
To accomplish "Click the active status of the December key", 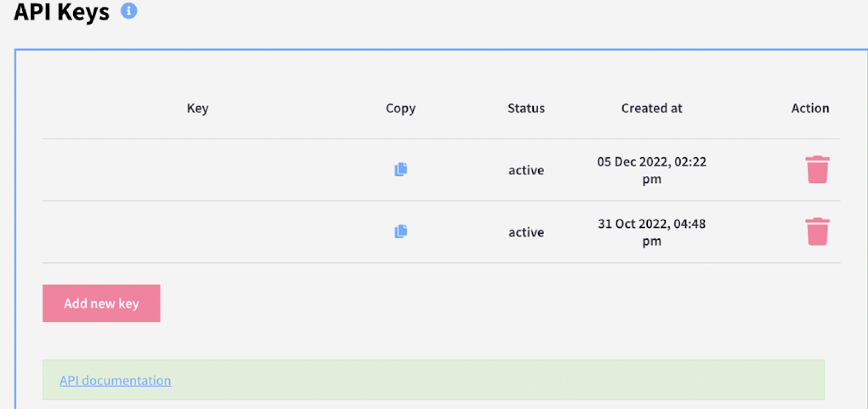I will [x=526, y=170].
